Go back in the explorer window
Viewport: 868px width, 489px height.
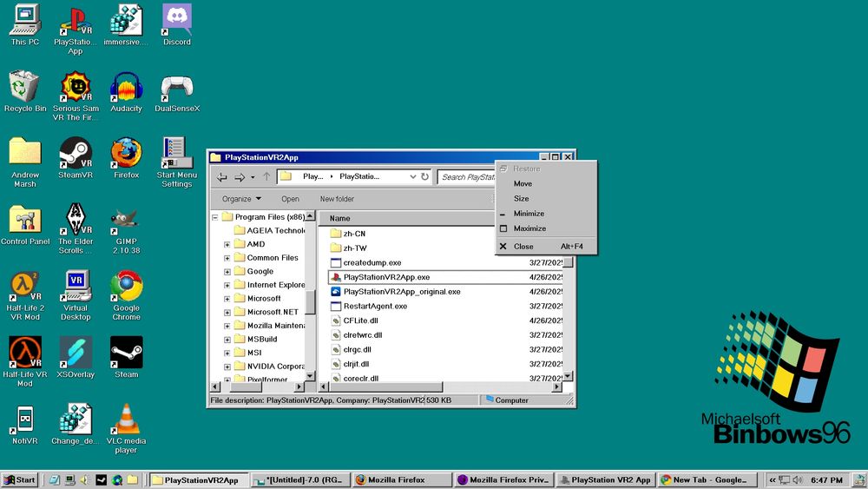(222, 176)
